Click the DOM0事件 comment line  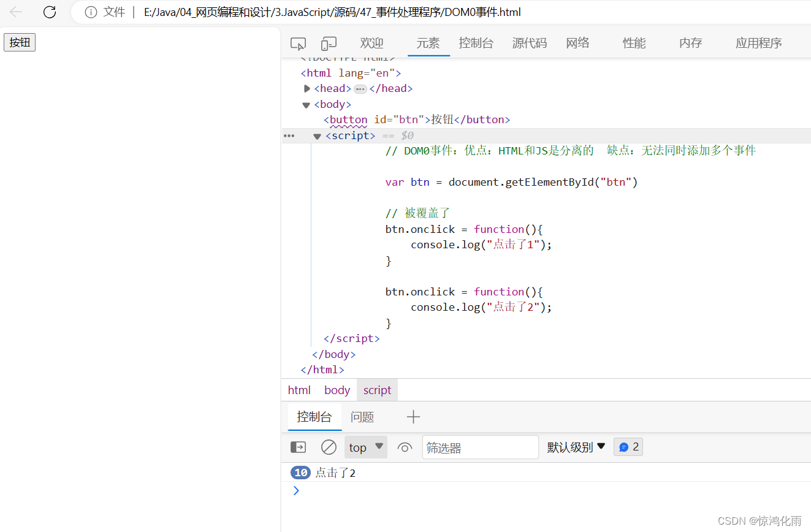point(571,151)
